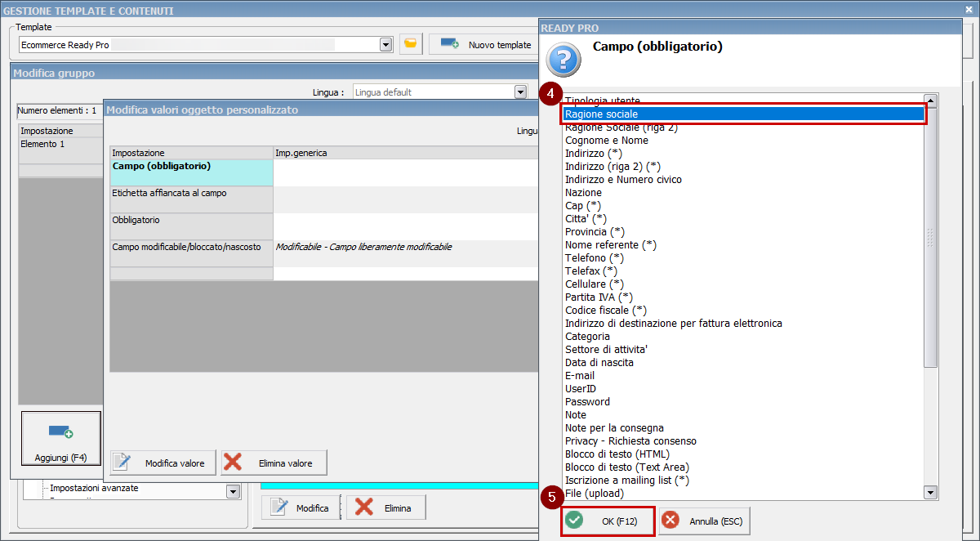Screen dimensions: 980x541
Task: Select the Campo (obbligatorio) setting row
Action: pos(191,172)
